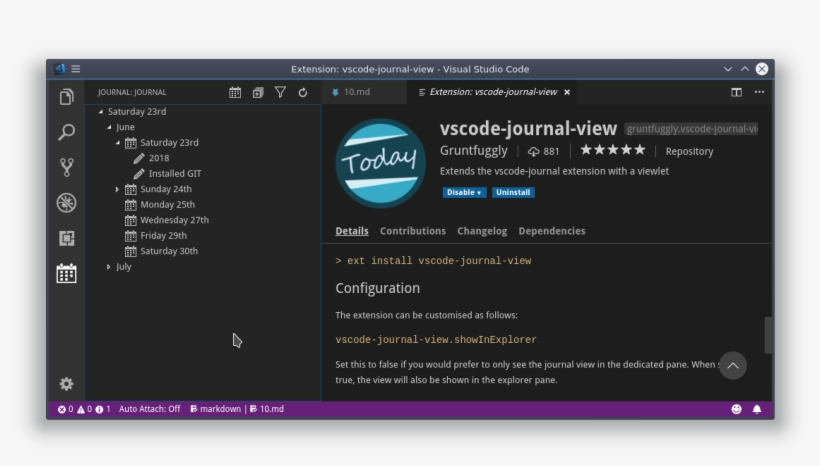Click the ext install command text
Viewport: 820px width, 466px height.
click(x=433, y=261)
